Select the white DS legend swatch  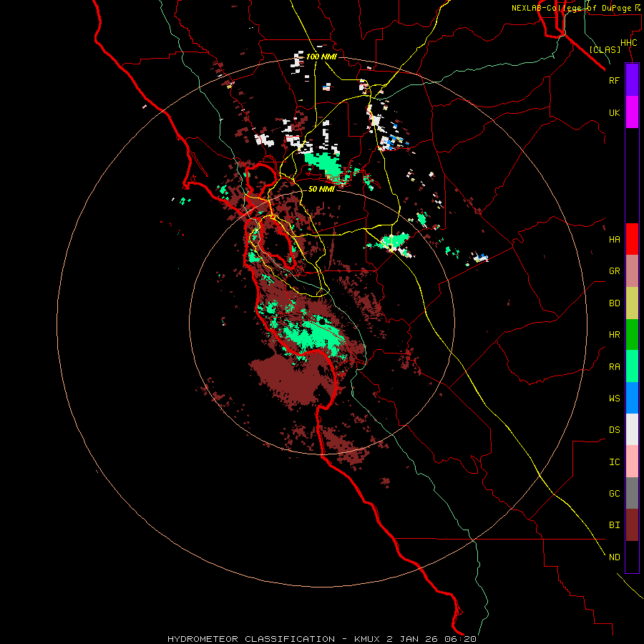click(x=632, y=429)
